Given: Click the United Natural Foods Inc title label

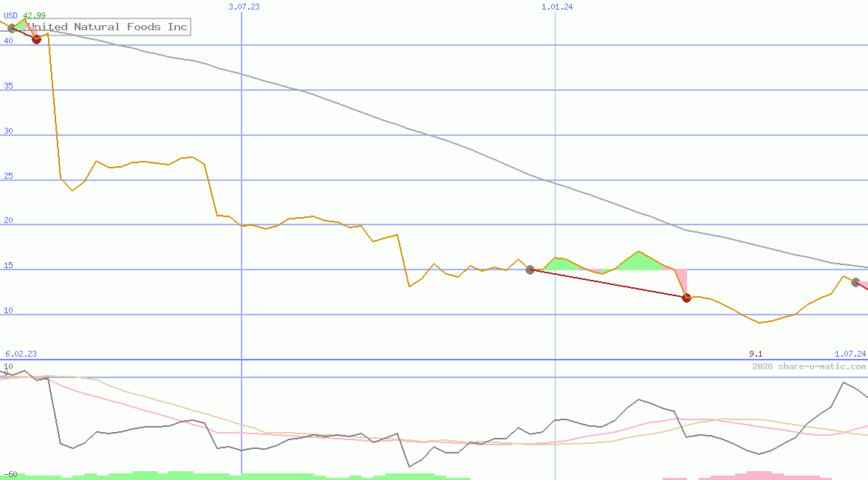Looking at the screenshot, I should point(109,27).
